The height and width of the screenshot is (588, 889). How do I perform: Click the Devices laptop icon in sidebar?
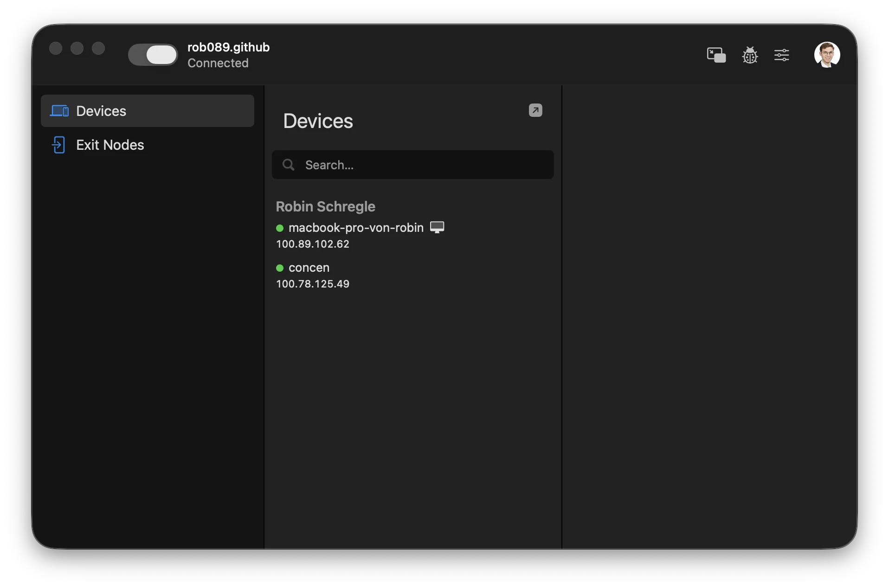coord(59,111)
